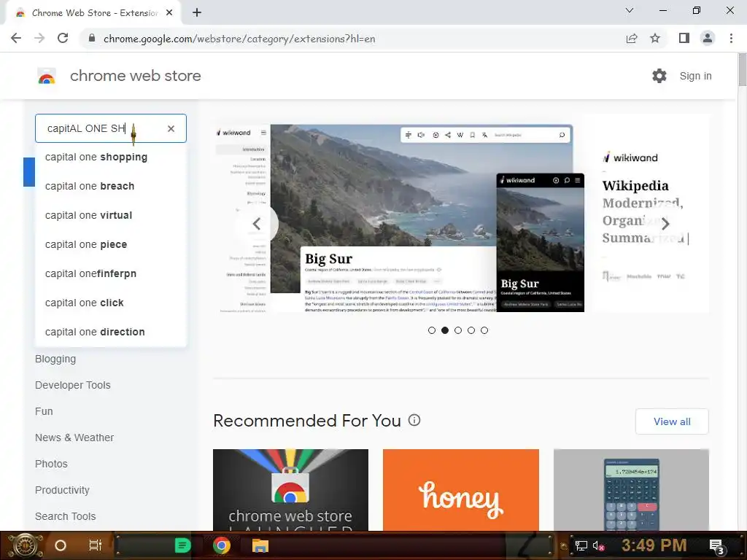The image size is (747, 560).
Task: Choose the 'capital one click' suggestion
Action: pos(111,303)
